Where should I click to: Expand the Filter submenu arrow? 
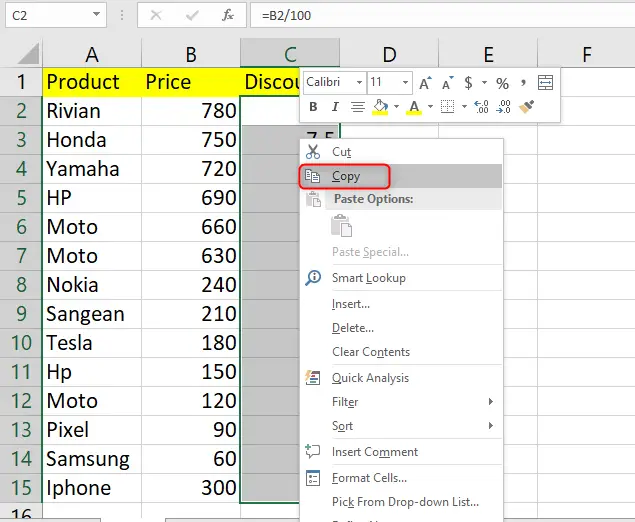490,401
